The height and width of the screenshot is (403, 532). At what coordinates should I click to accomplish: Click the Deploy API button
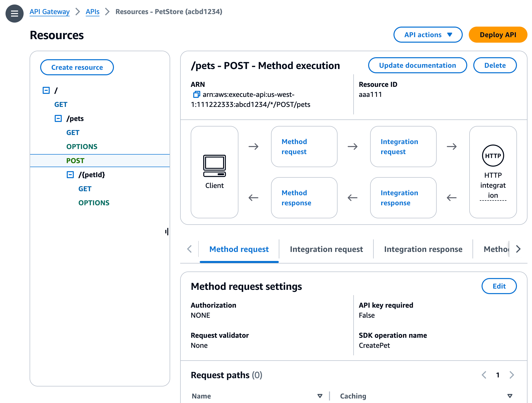click(498, 35)
